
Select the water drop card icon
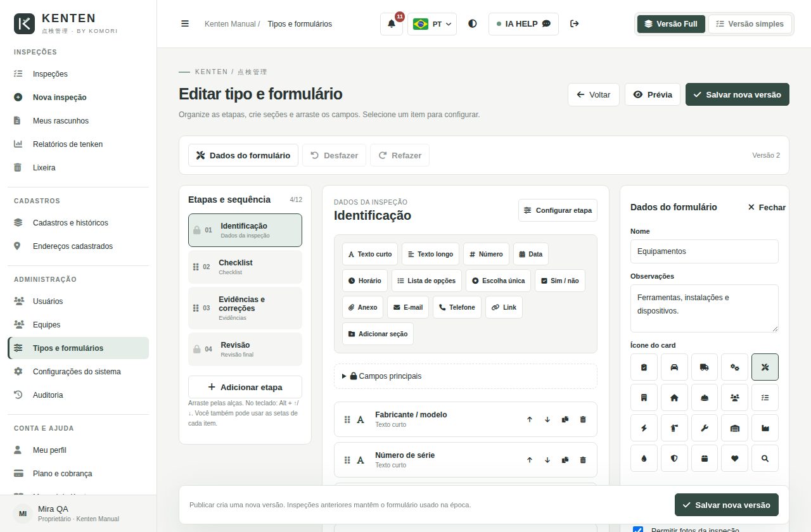[x=644, y=458]
